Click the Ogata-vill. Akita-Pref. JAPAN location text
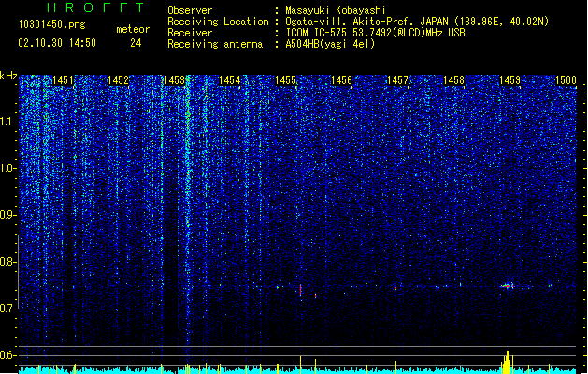The height and width of the screenshot is (374, 588). 417,22
